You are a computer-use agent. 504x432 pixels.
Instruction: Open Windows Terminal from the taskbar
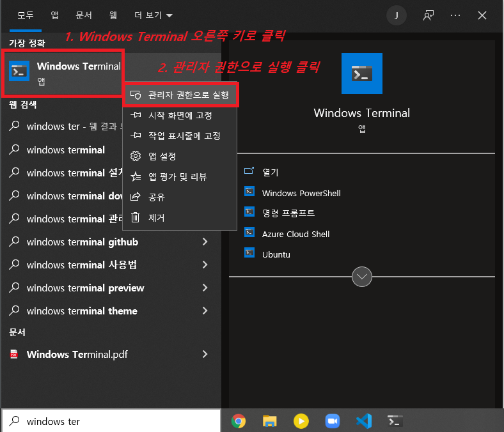coord(395,421)
